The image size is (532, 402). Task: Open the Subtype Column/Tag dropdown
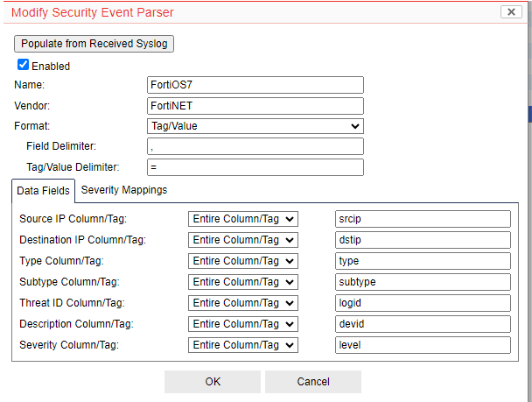[243, 282]
